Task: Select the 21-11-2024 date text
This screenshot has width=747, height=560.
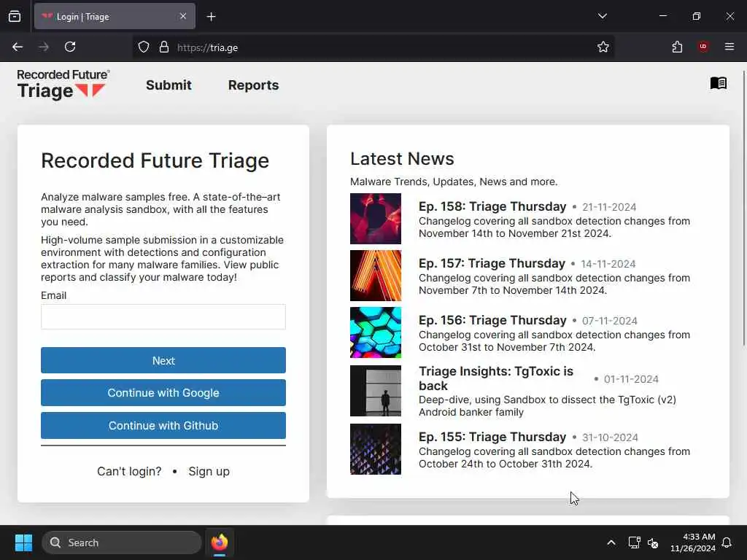Action: 609,207
